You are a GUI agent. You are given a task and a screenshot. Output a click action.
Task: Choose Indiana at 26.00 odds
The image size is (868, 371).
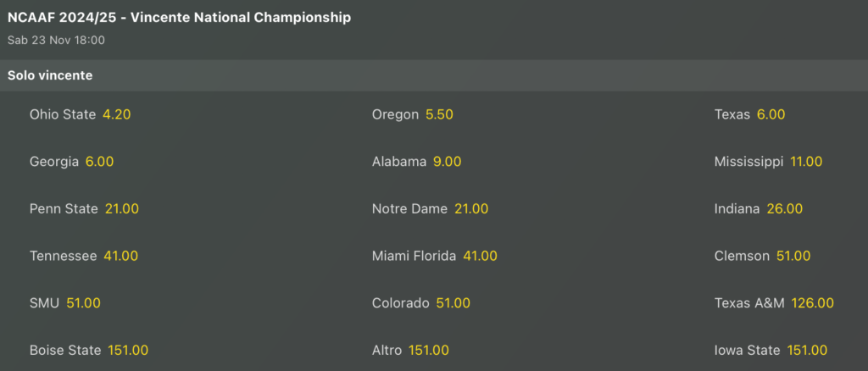[758, 208]
